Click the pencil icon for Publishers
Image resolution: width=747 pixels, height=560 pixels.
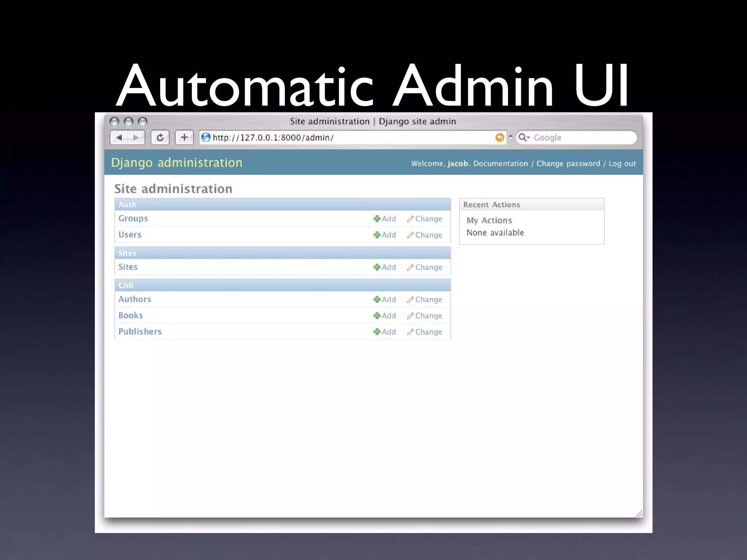point(410,332)
